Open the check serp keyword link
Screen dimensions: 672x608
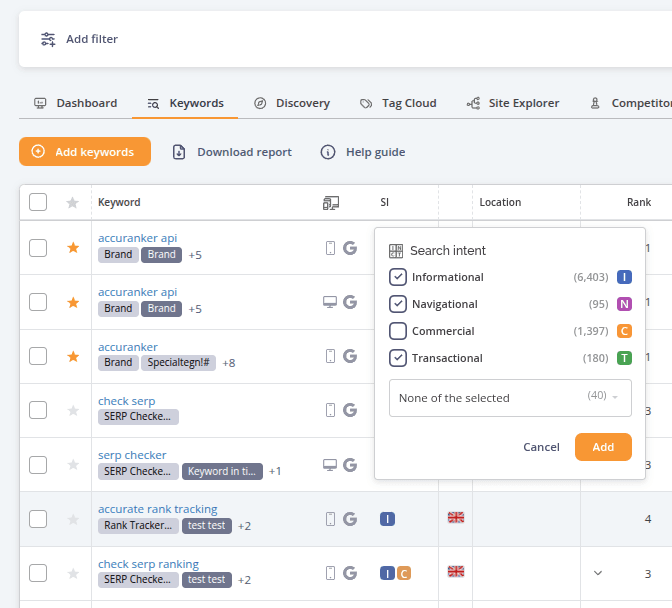pyautogui.click(x=126, y=401)
